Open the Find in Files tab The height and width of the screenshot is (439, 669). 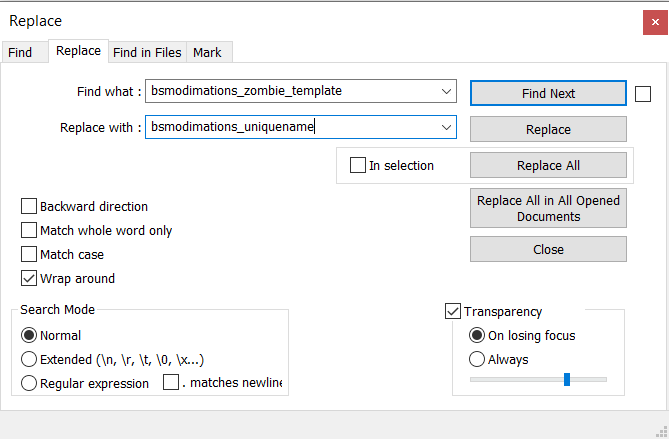tap(146, 52)
